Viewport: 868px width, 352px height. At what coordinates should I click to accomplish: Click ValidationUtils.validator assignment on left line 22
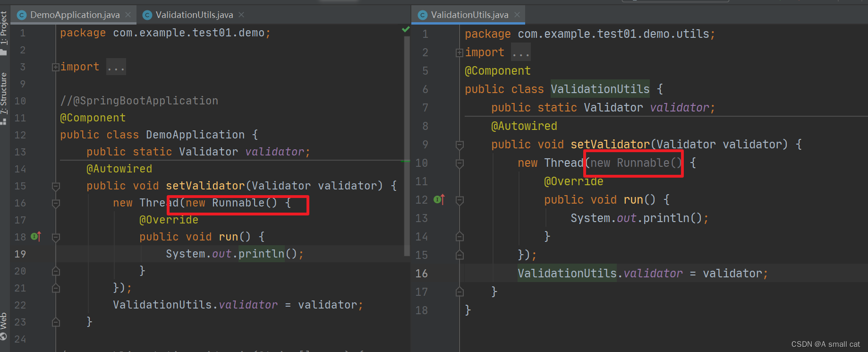pos(238,305)
